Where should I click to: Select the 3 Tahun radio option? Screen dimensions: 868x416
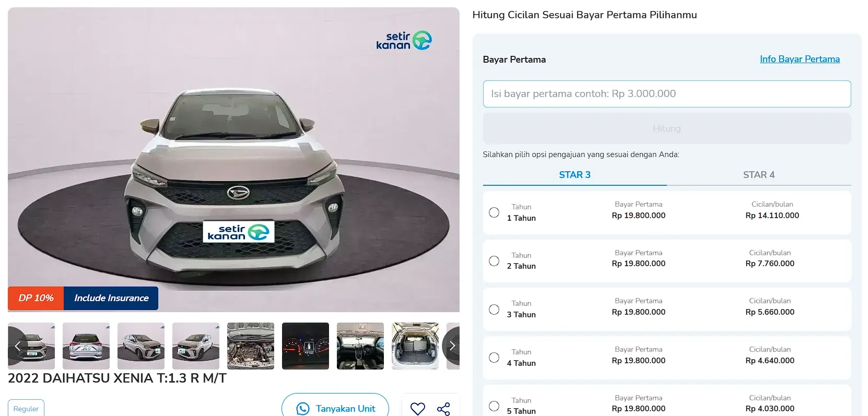point(494,310)
